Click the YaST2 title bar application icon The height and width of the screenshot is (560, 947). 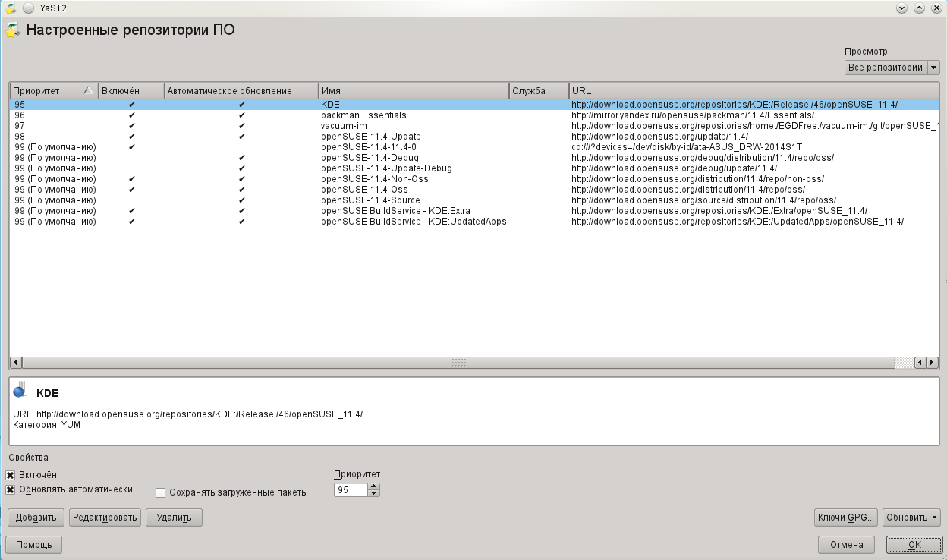click(x=11, y=8)
